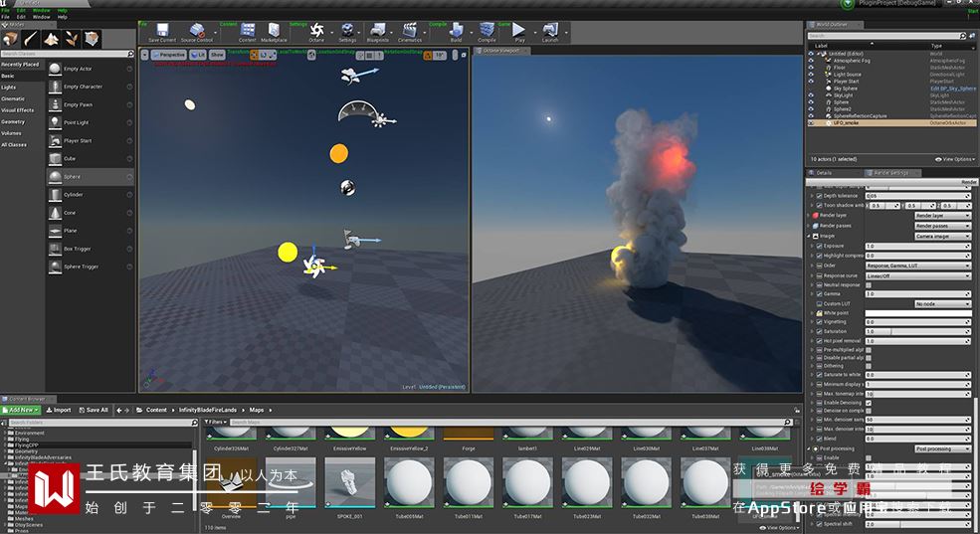Click the Launch toolbar icon

click(550, 32)
